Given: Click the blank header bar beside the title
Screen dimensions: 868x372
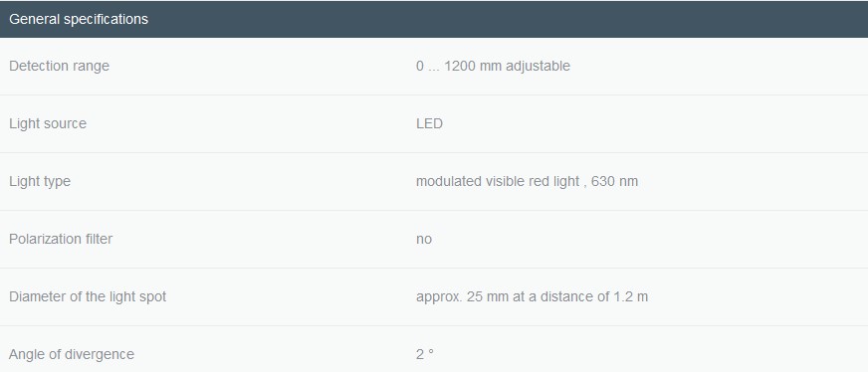Looking at the screenshot, I should [x=510, y=19].
